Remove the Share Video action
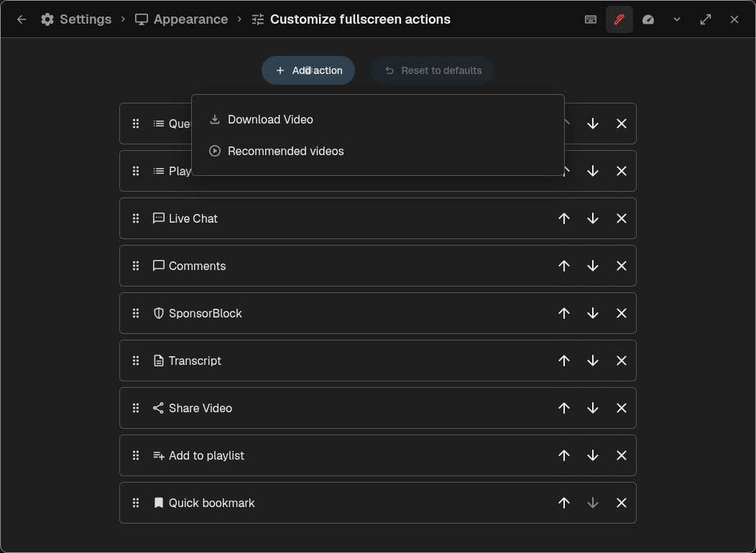Viewport: 756px width, 553px height. point(622,408)
